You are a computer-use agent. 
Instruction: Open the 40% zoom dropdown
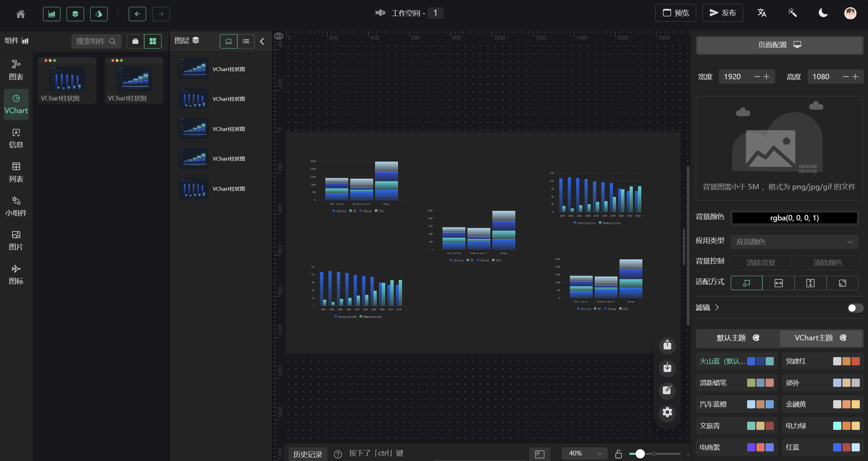(585, 453)
